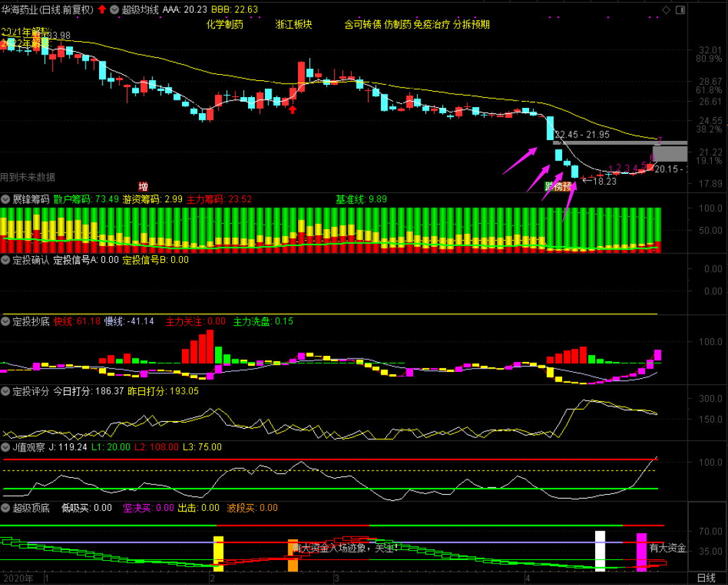
Task: Open the 分拆预期 concept tag
Action: click(471, 25)
